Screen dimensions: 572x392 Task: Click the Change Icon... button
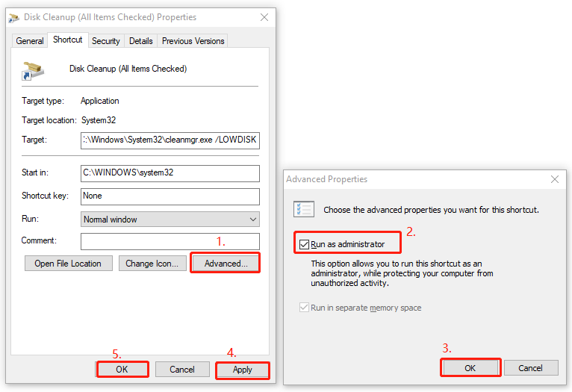(152, 264)
